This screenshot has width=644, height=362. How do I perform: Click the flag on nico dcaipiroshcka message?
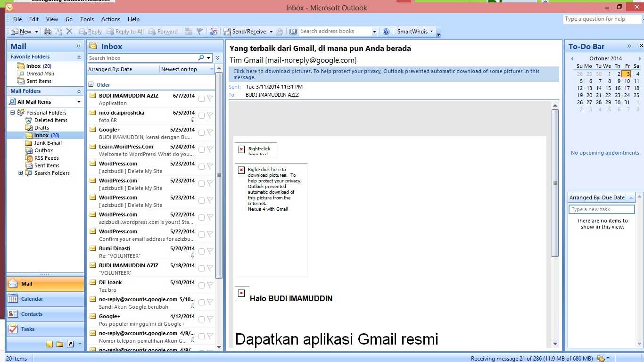tap(210, 115)
